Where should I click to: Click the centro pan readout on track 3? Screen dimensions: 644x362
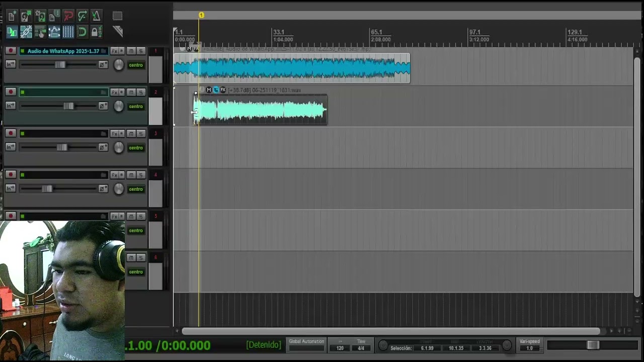[136, 148]
